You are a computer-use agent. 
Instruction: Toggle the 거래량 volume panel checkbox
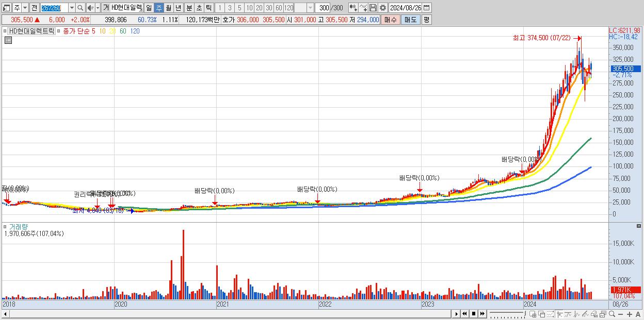click(x=5, y=226)
